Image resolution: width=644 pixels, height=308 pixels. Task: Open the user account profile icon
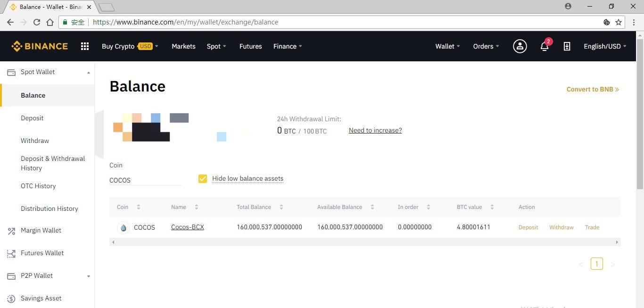tap(520, 46)
